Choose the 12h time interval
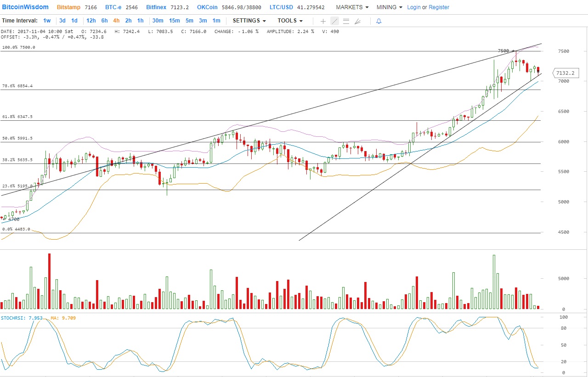588x377 pixels. coord(91,21)
